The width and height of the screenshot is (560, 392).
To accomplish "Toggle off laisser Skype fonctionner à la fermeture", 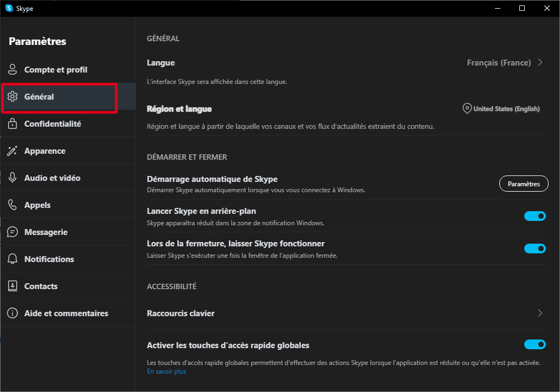I will pyautogui.click(x=535, y=249).
